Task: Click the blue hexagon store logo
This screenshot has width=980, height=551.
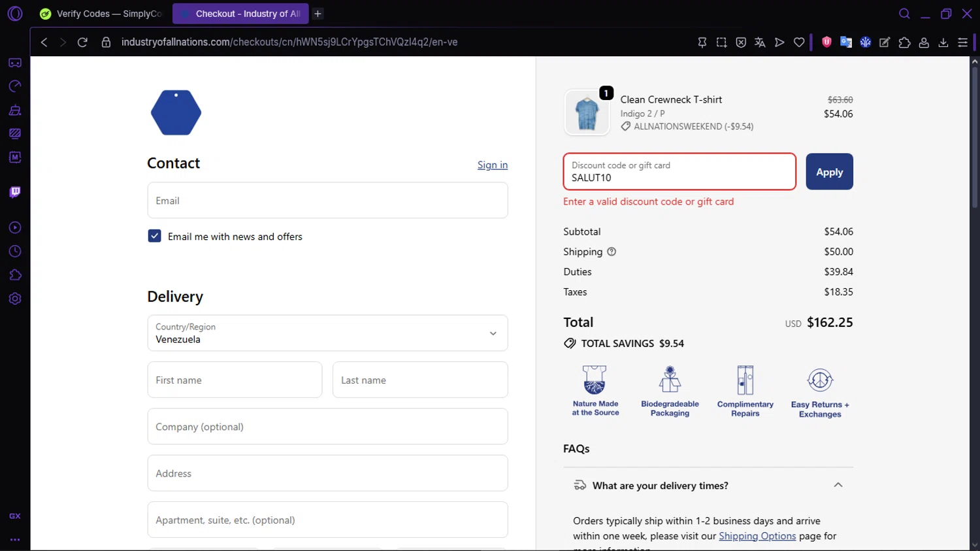Action: (x=176, y=112)
